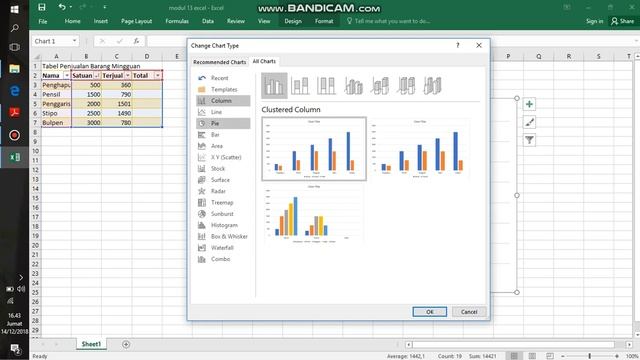The height and width of the screenshot is (360, 640).
Task: Open Windows Start menu
Action: [14, 9]
